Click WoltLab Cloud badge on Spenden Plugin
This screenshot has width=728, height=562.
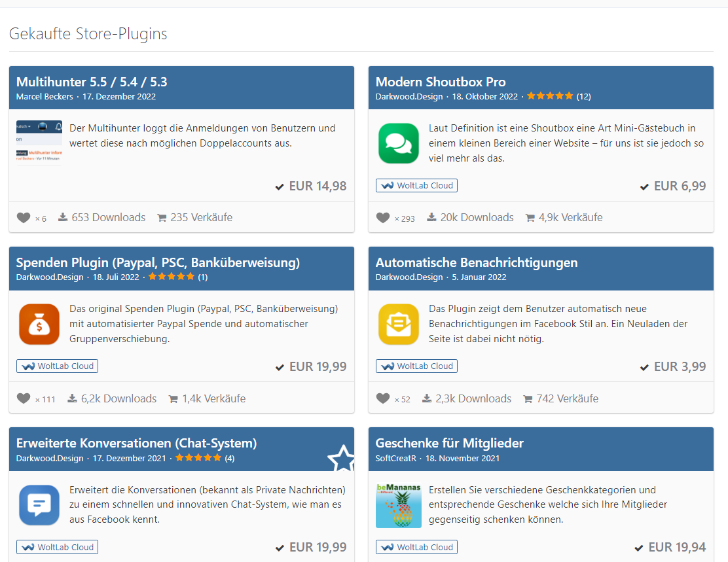point(57,366)
